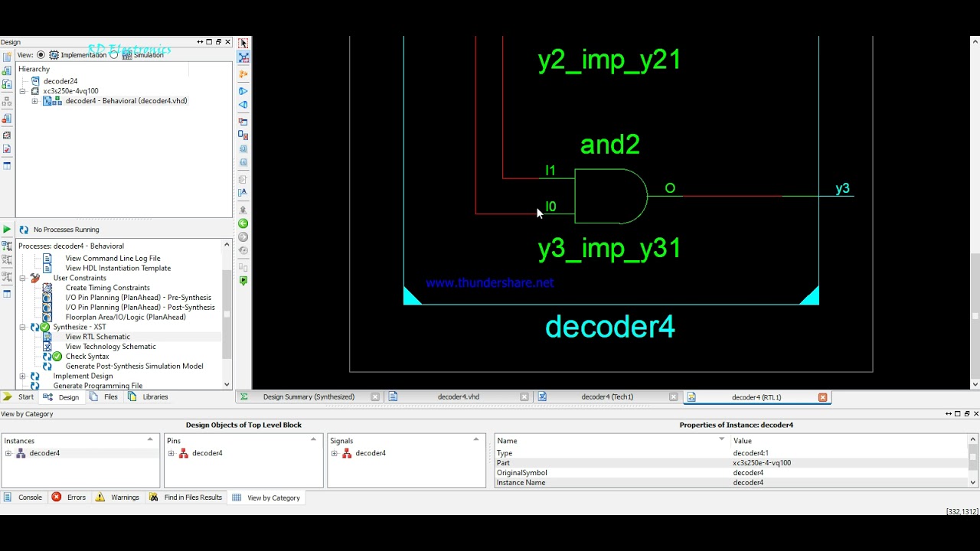Select the Implementation view radio button
Viewport: 980px width, 551px height.
pos(41,55)
